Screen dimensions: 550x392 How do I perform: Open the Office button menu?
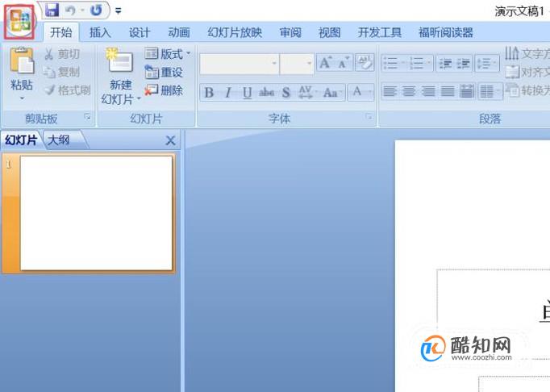tap(19, 22)
